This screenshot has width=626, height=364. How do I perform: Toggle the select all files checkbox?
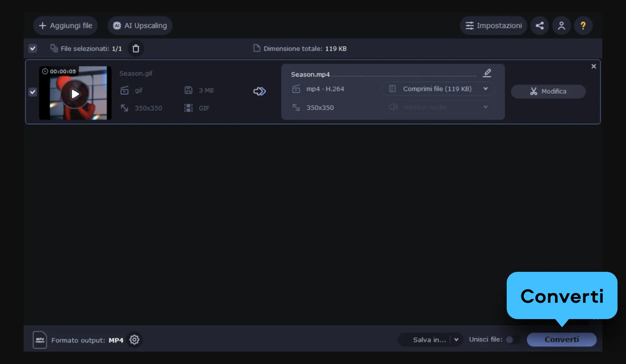pos(33,48)
